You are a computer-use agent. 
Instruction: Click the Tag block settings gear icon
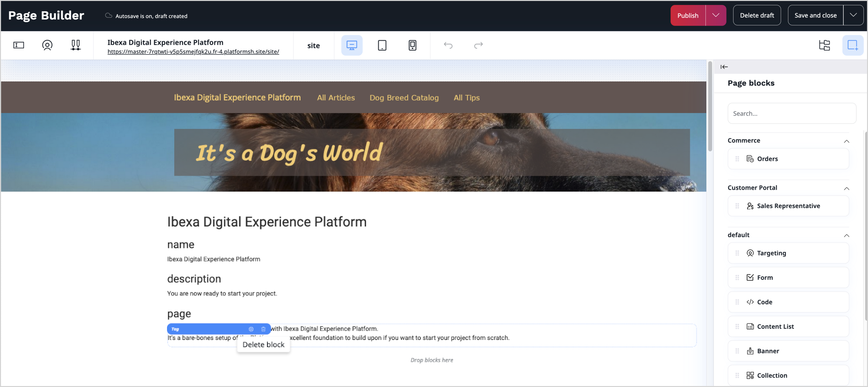(x=251, y=329)
